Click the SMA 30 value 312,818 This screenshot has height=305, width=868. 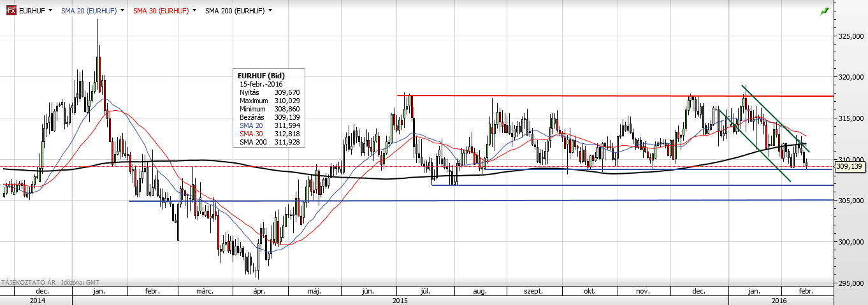pos(288,134)
